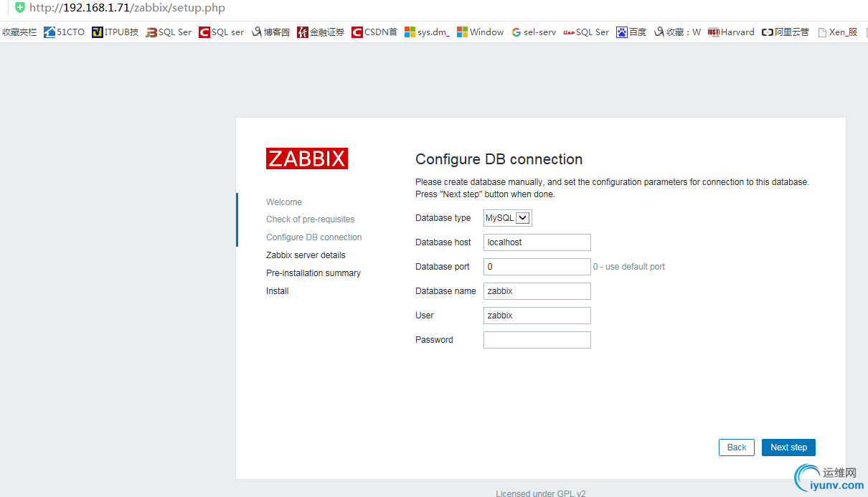Click the User field
868x497 pixels.
[x=537, y=316]
